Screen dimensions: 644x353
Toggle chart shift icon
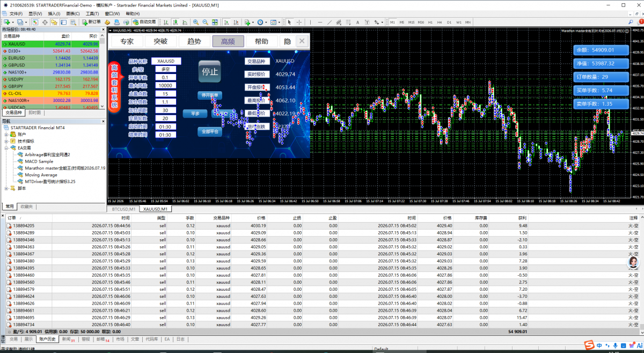tap(236, 22)
